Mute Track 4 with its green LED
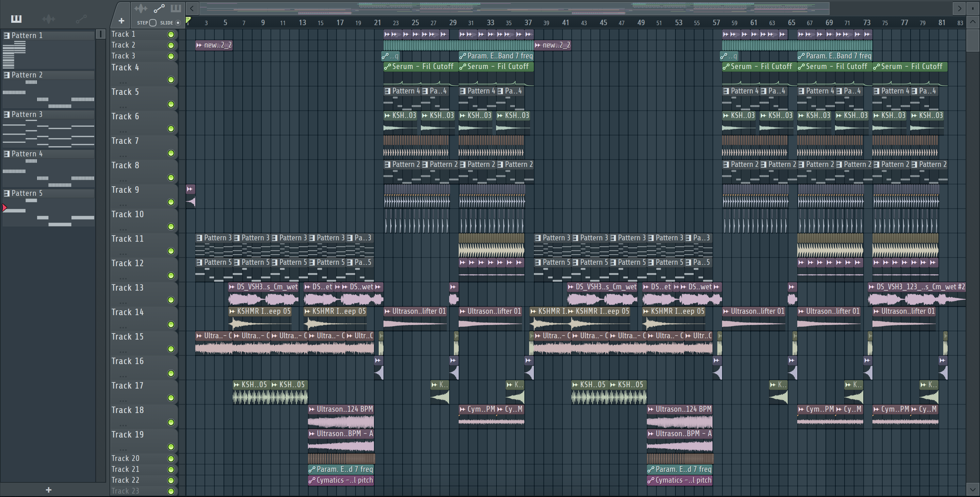The height and width of the screenshot is (497, 980). [171, 80]
